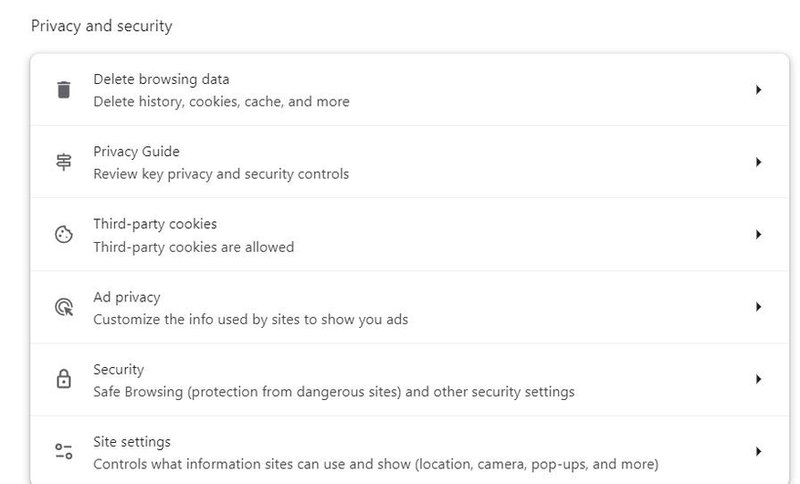The width and height of the screenshot is (800, 484).
Task: Open the Site settings title
Action: coord(132,442)
